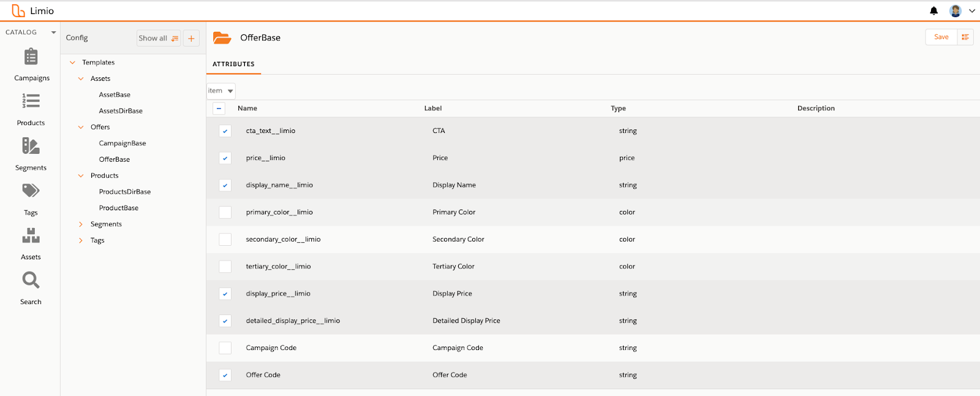Select the ATTRIBUTES tab
Viewport: 980px width, 396px height.
coord(233,64)
